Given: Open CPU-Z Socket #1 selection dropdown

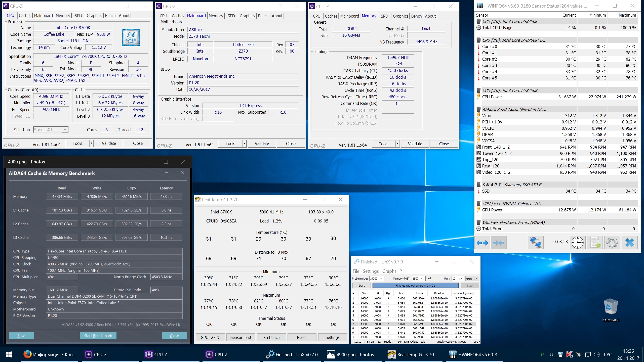Looking at the screenshot, I should pos(65,130).
